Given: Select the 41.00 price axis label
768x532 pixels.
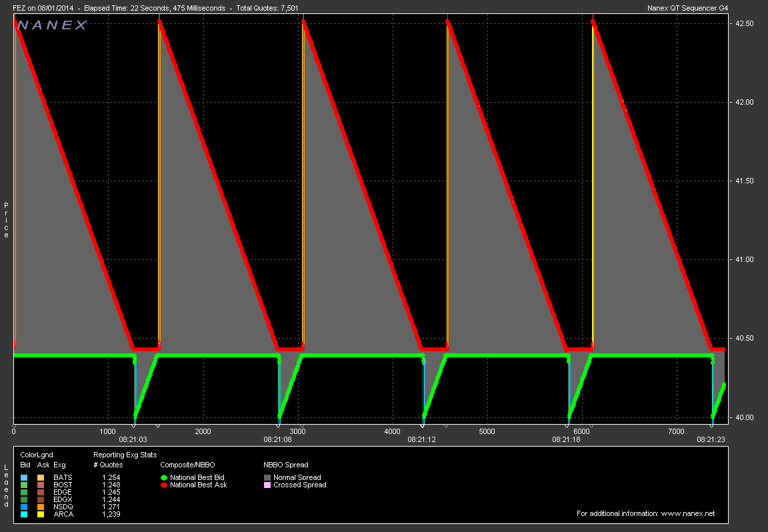Looking at the screenshot, I should (745, 259).
